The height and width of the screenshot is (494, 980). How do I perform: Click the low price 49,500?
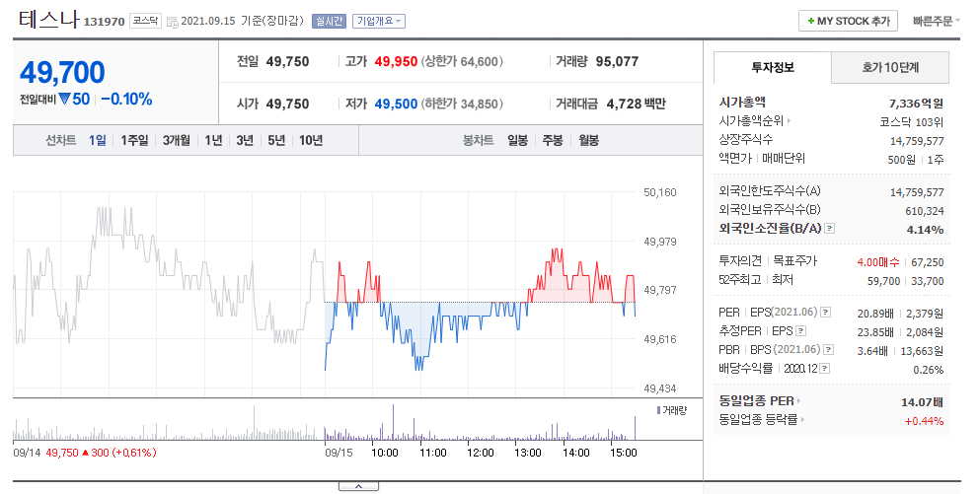[397, 104]
